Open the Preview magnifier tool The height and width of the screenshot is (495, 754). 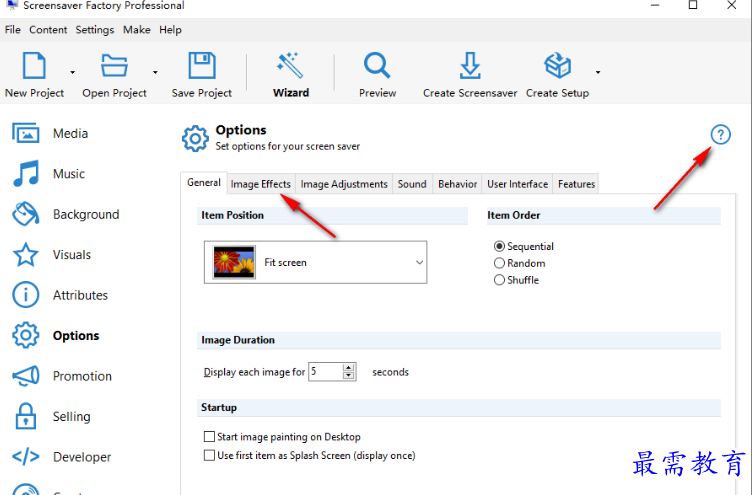click(x=377, y=67)
